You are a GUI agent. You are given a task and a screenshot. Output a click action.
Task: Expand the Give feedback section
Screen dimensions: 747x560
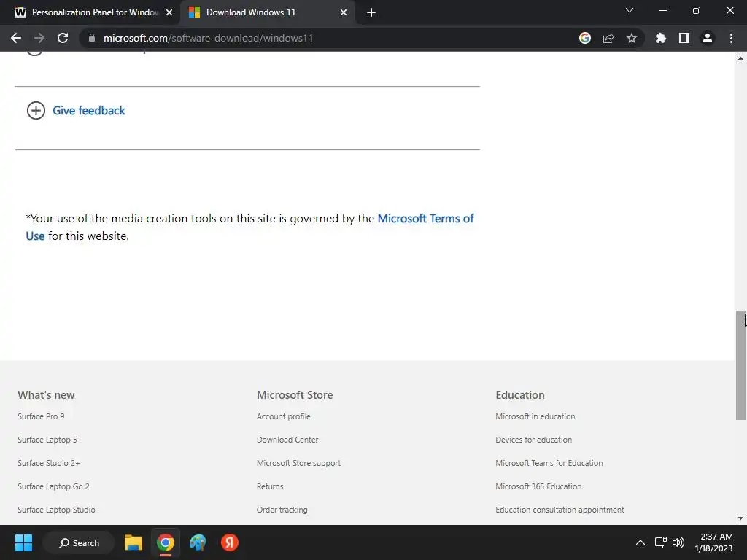pyautogui.click(x=36, y=111)
